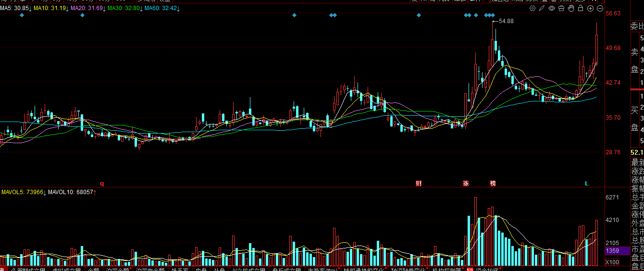Image resolution: width=644 pixels, height=271 pixels.
Task: Click the X100 volume unit label
Action: click(612, 262)
